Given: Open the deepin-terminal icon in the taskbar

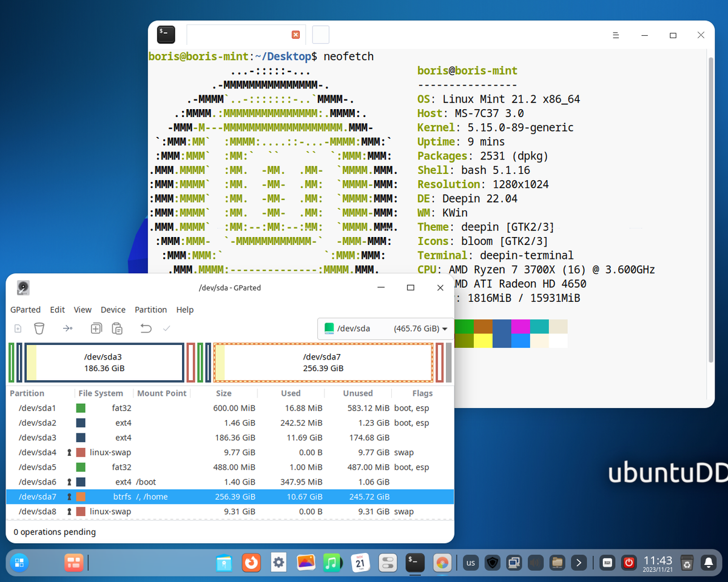Looking at the screenshot, I should (x=415, y=563).
